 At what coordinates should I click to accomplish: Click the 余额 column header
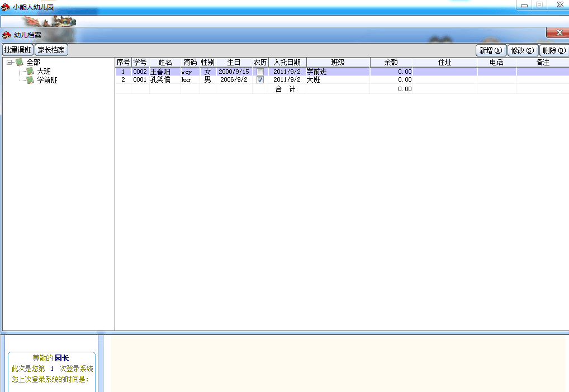tap(391, 63)
